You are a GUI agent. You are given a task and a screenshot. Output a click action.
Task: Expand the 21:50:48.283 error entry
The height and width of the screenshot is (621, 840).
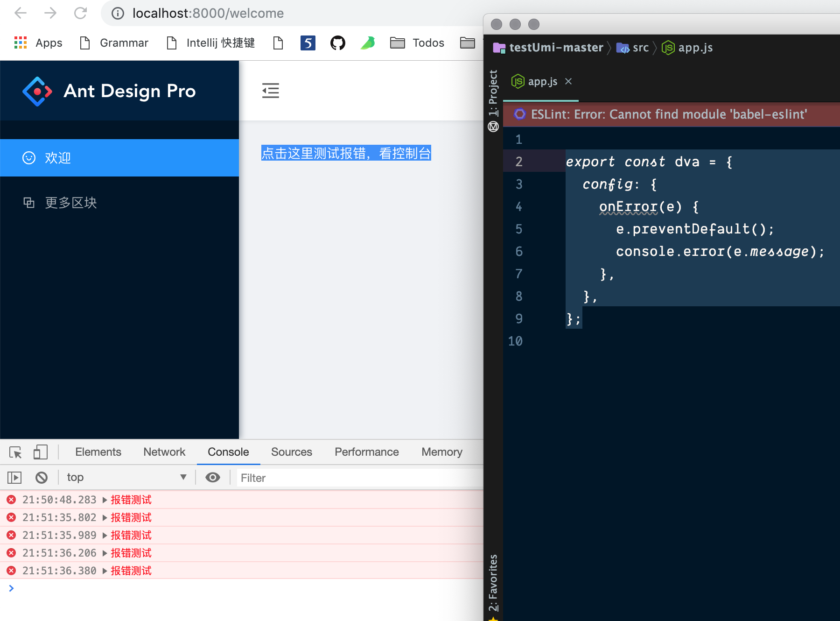105,500
